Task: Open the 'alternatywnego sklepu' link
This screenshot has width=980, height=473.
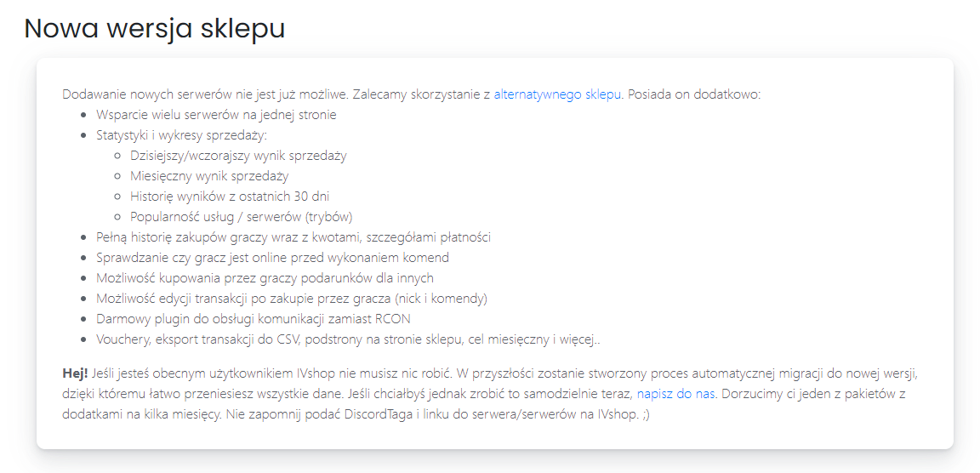Action: (x=557, y=94)
